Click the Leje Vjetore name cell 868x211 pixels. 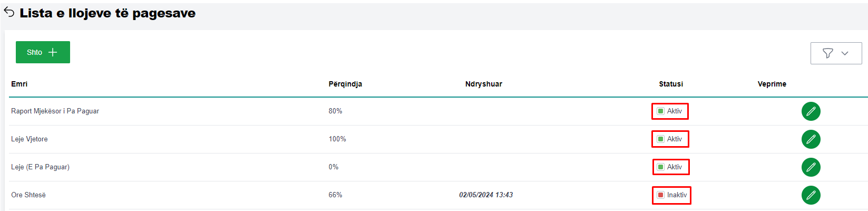pyautogui.click(x=30, y=139)
